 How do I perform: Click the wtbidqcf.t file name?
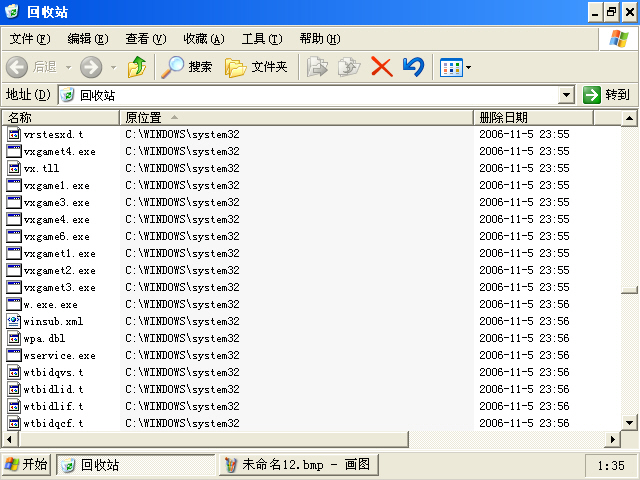pos(53,424)
